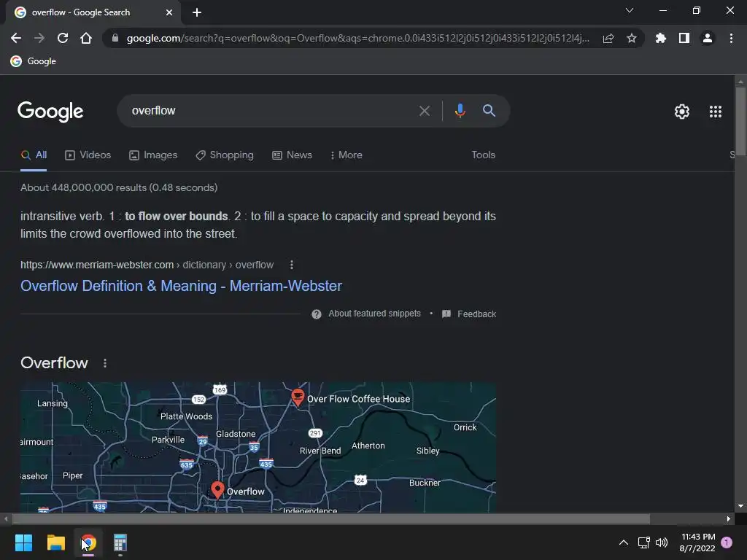Click the scroll down arrow
The height and width of the screenshot is (560, 747).
click(x=740, y=506)
